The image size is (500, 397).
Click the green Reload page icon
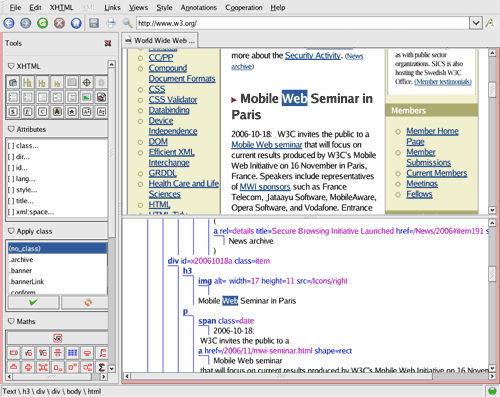(x=43, y=23)
